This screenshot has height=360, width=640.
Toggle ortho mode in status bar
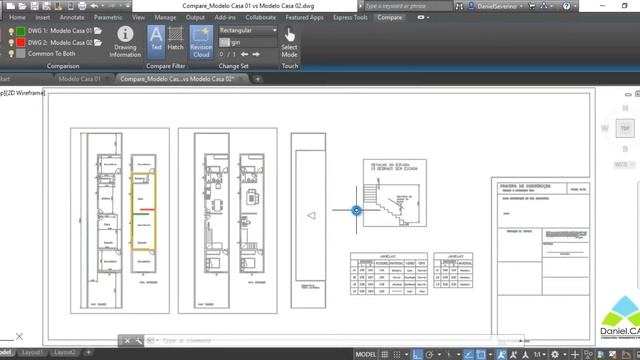coord(417,354)
